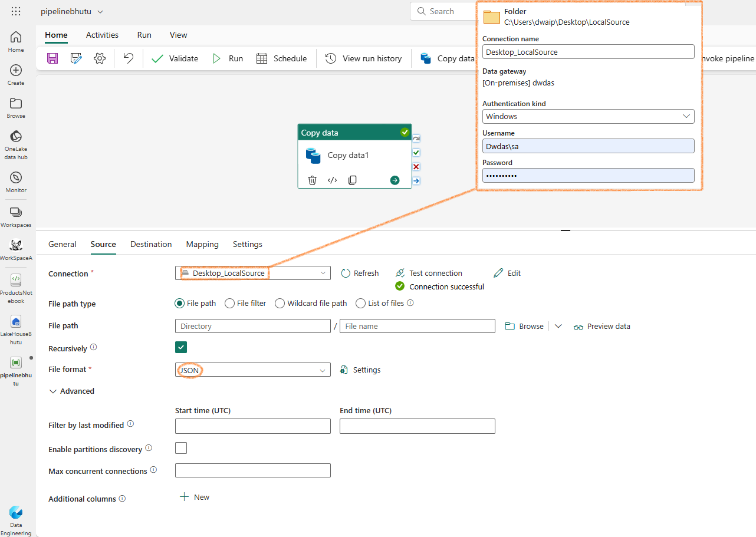Switch to Activities ribbon tab
The width and height of the screenshot is (756, 537).
pyautogui.click(x=102, y=35)
